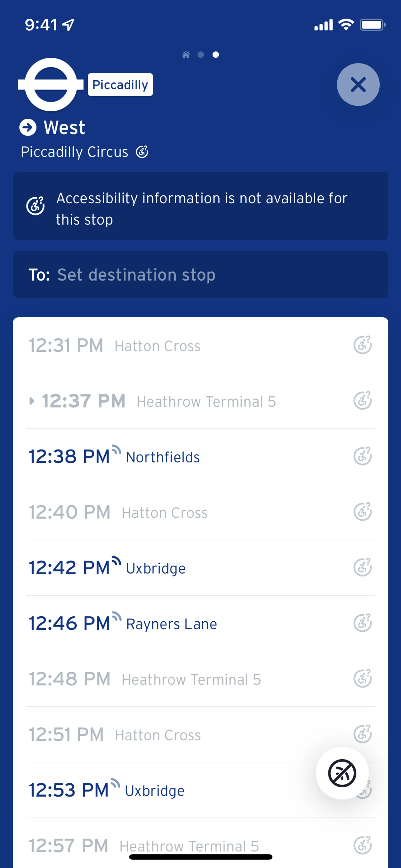Tap the West direction arrow icon
The height and width of the screenshot is (868, 401).
click(x=28, y=127)
